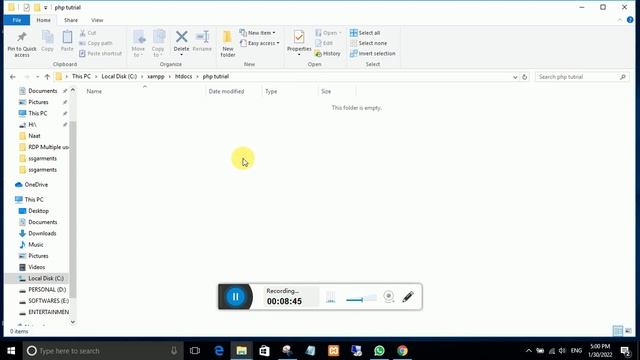Click the recorder pencil annotation icon
Viewport: 640px width, 360px height.
[408, 296]
